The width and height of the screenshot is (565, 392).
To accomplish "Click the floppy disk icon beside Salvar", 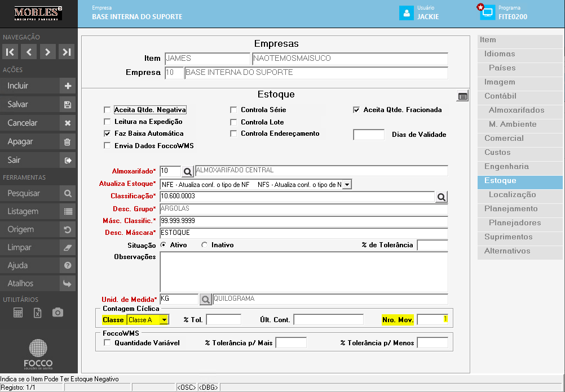I will click(68, 105).
